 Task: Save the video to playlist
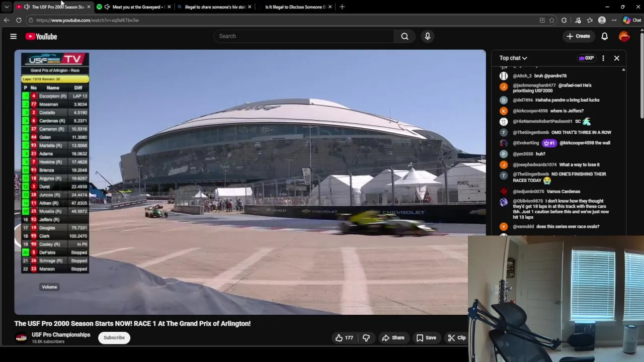pos(426,338)
